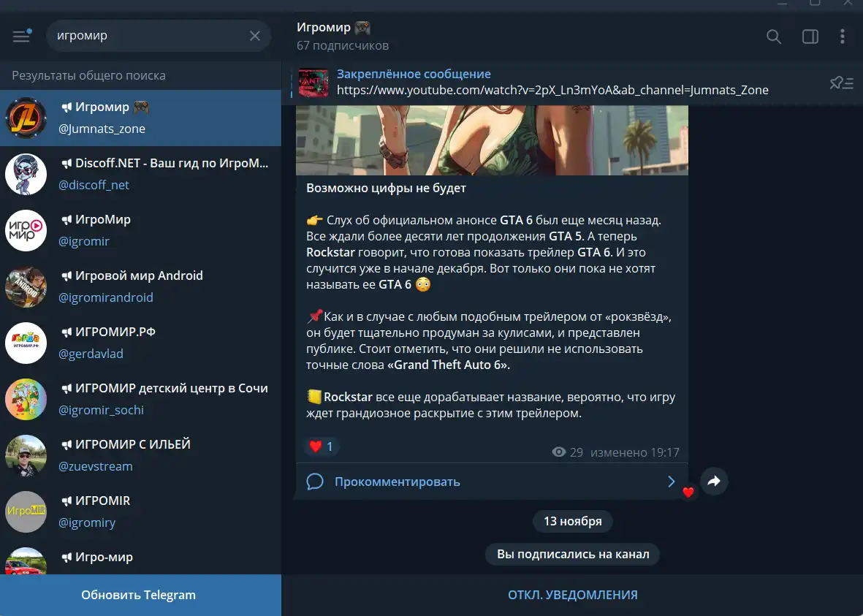
Task: Open ИгроМир @igromir channel result
Action: click(x=140, y=230)
